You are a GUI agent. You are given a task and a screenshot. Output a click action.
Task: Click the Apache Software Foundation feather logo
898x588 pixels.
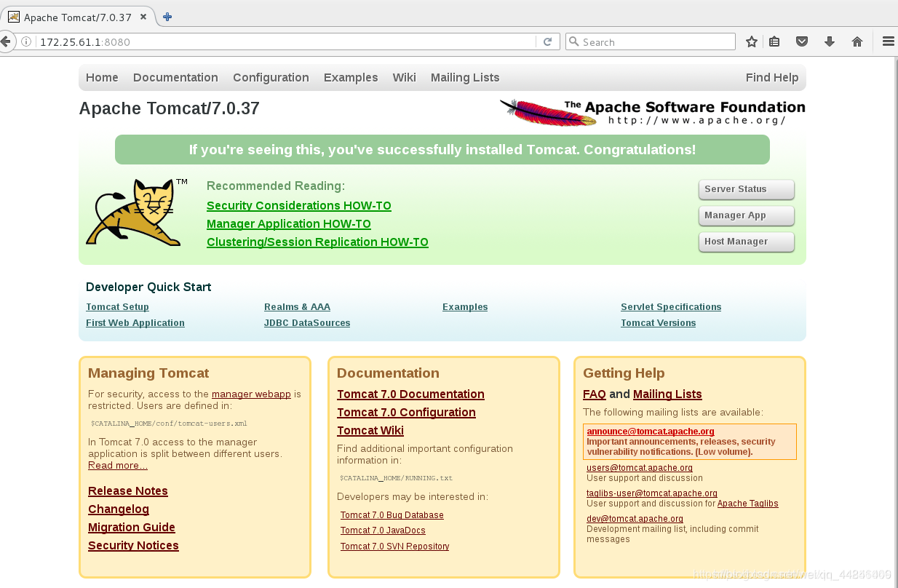[652, 112]
